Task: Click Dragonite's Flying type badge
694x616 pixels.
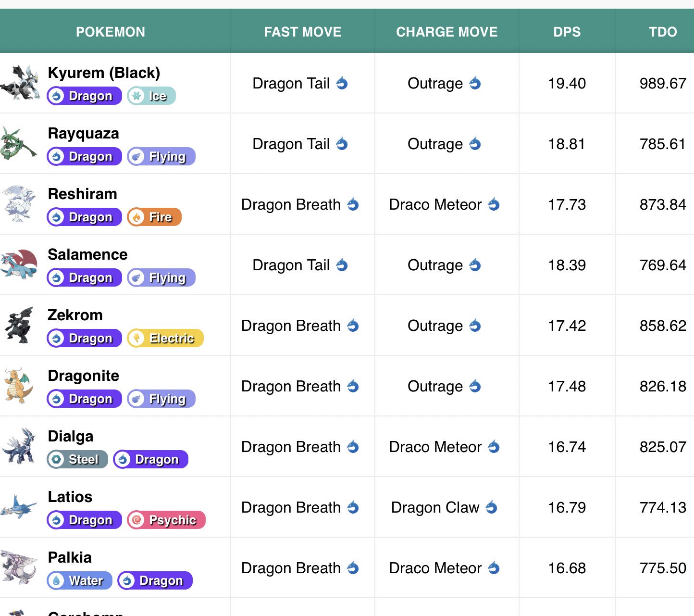Action: pos(161,399)
